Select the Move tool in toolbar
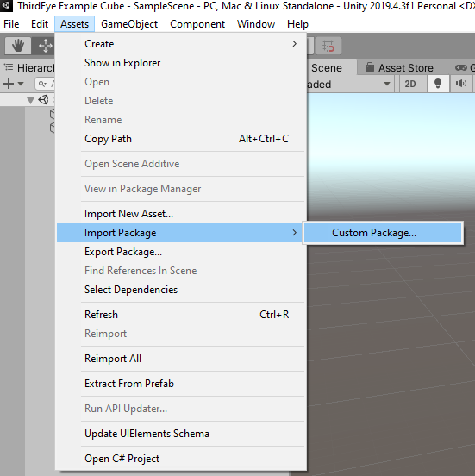Viewport: 475px width, 476px height. pos(45,46)
